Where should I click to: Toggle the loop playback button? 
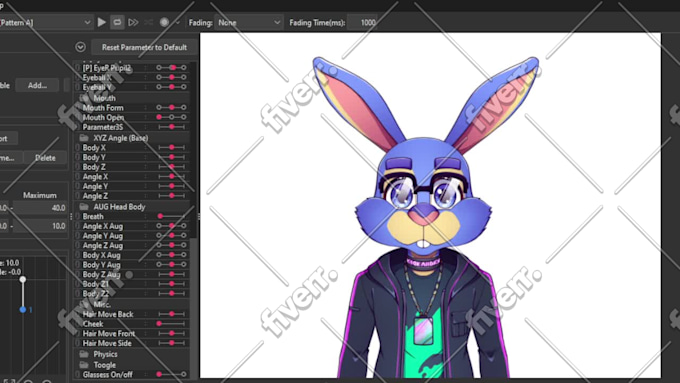click(x=117, y=22)
